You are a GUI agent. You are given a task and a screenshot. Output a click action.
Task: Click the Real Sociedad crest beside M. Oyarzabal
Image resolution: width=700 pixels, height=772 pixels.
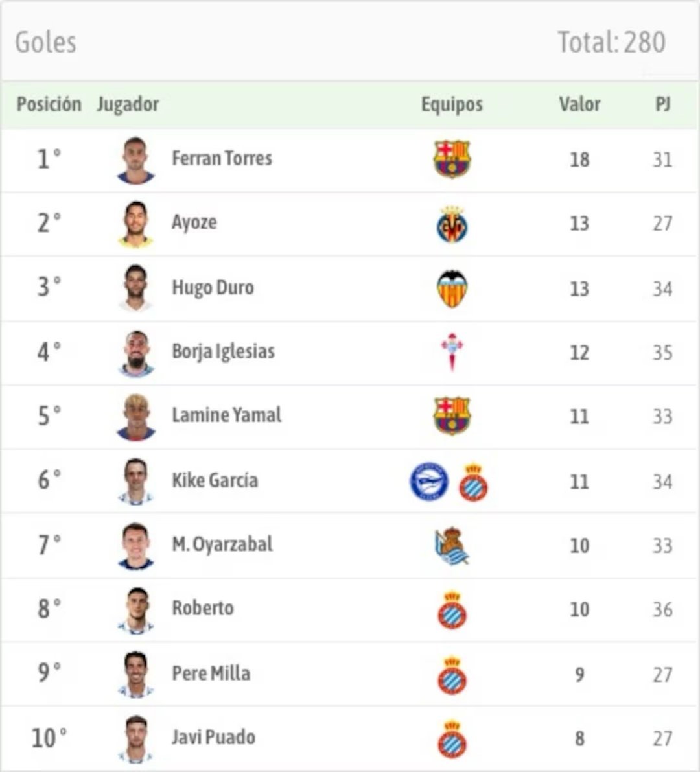(x=452, y=546)
